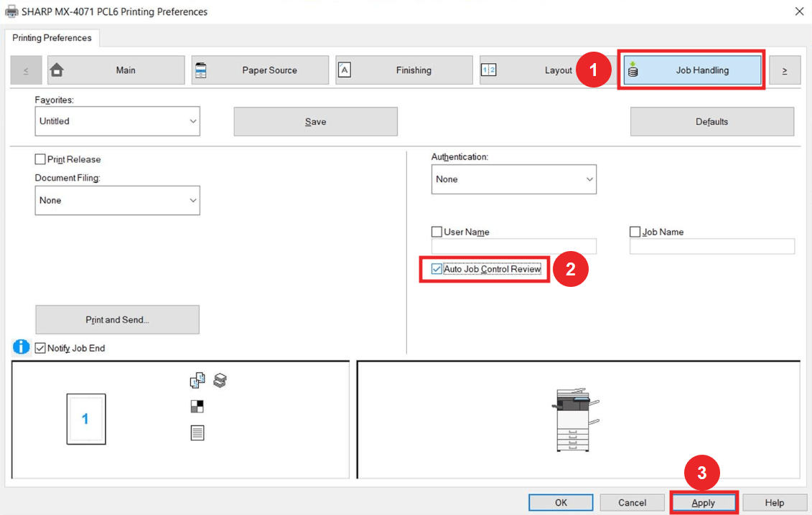Click the Job Handling stacked-jobs icon
Viewport: 812px width, 515px height.
pos(632,70)
